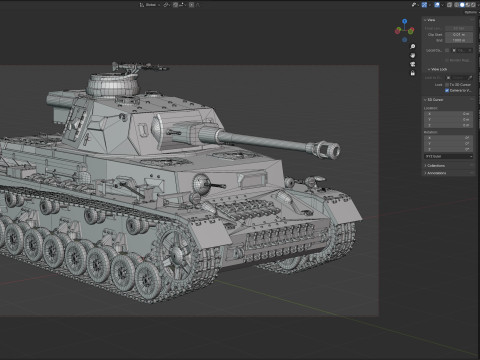Disable the Camera to View checkbox
This screenshot has width=480, height=360.
[447, 90]
